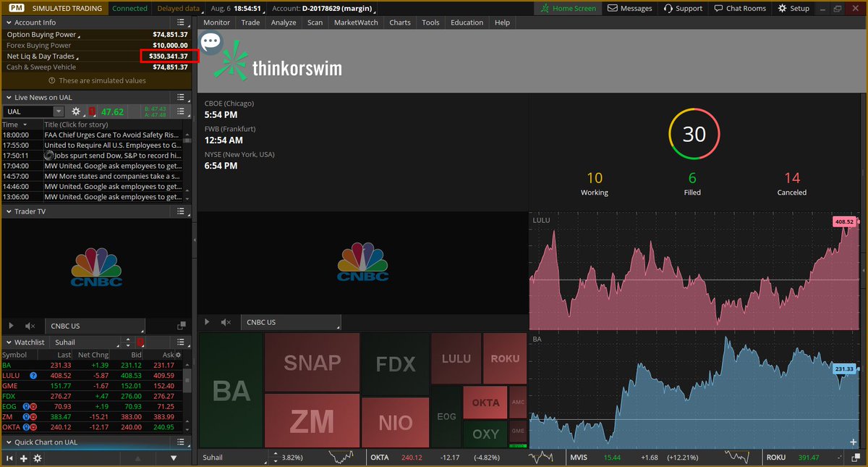This screenshot has height=467, width=868.
Task: Move sidebar gadgets down with the down arrow
Action: click(174, 458)
